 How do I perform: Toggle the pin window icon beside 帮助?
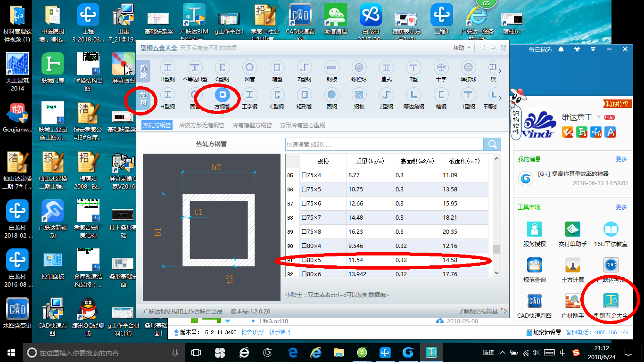tap(483, 48)
